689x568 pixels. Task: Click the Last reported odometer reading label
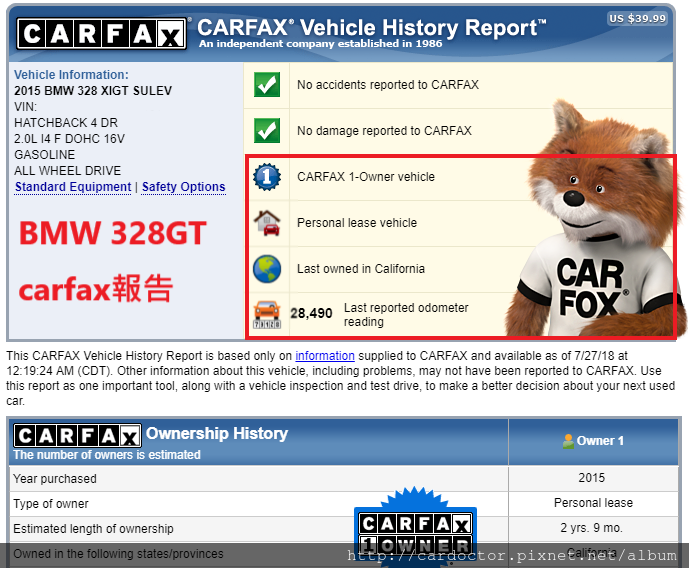coord(406,315)
